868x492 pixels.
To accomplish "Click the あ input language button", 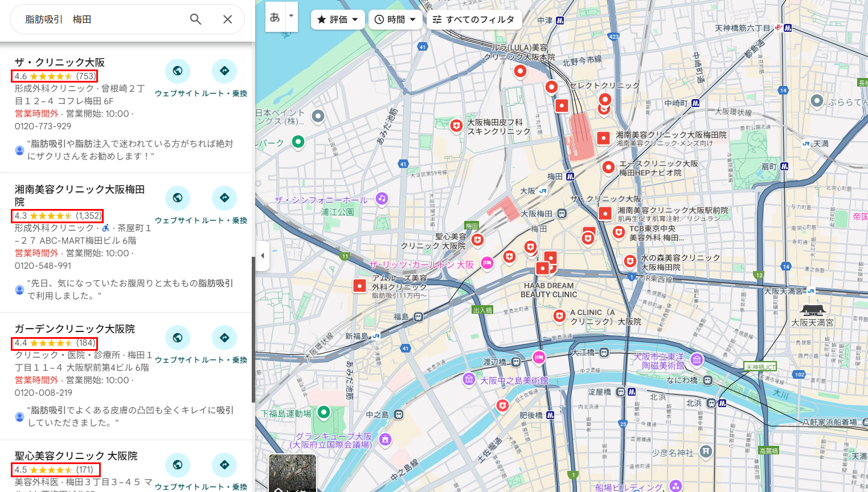I will coord(275,17).
